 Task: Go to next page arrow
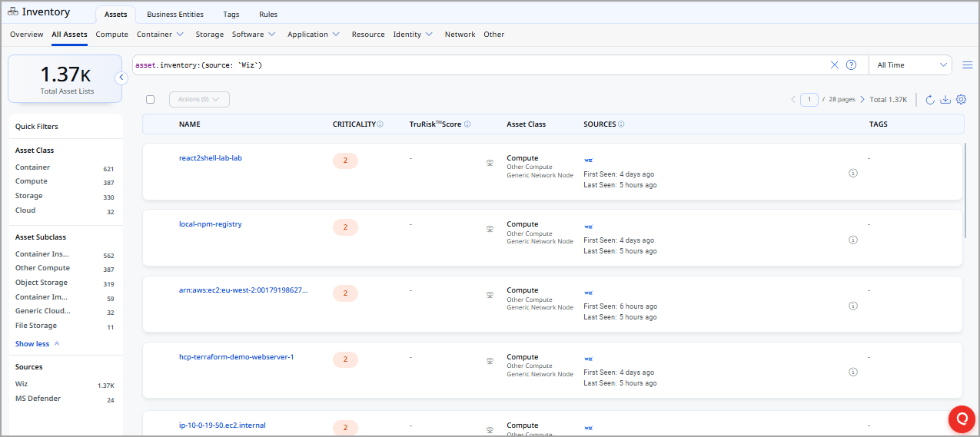[x=862, y=100]
